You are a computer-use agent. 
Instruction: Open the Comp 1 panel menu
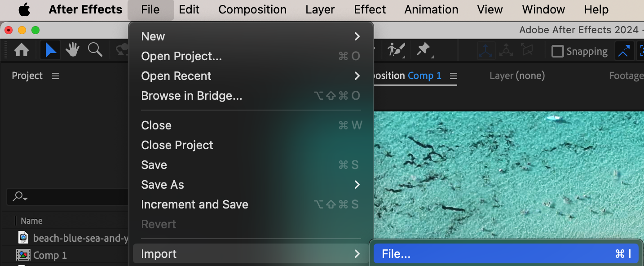(x=454, y=76)
